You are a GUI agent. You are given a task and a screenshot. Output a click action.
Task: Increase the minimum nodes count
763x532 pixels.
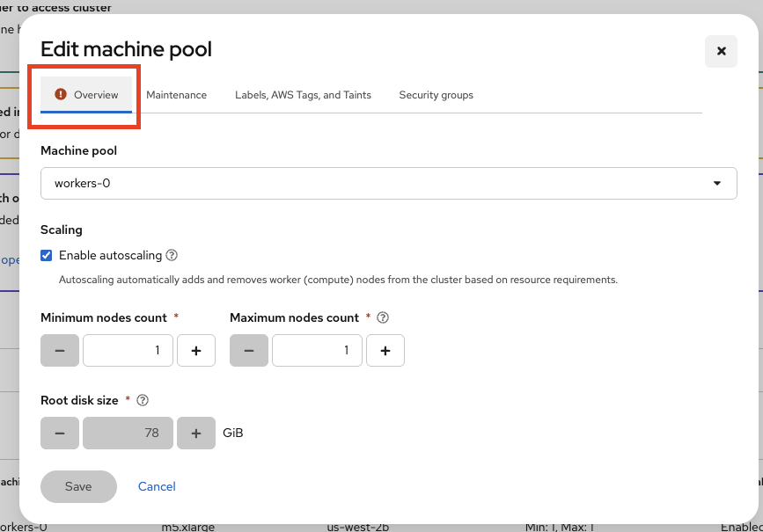[x=196, y=351]
